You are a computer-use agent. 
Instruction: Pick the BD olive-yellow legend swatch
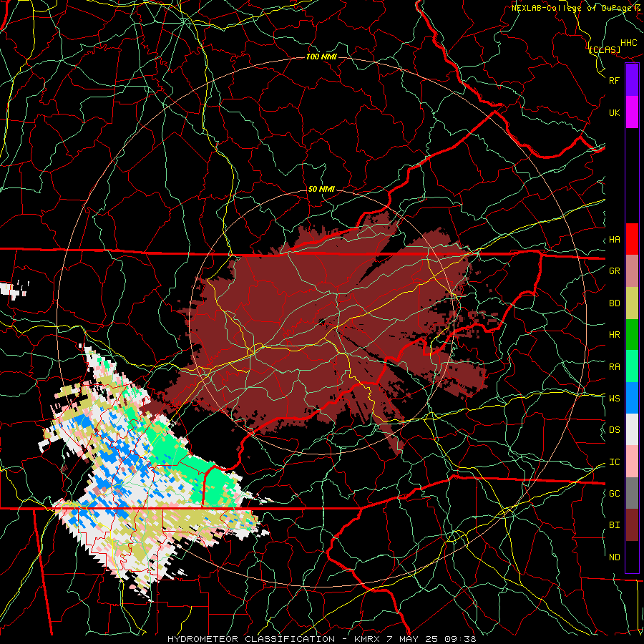coord(632,303)
